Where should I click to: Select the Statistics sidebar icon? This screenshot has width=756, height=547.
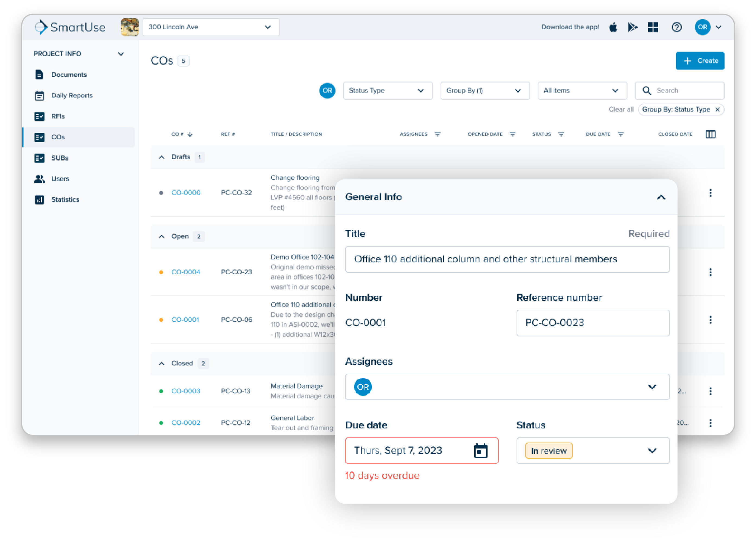40,199
